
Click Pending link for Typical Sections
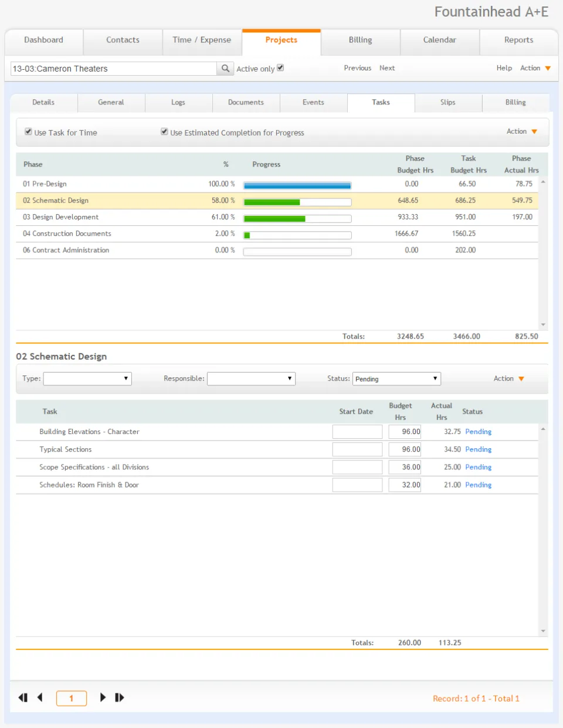coord(479,449)
